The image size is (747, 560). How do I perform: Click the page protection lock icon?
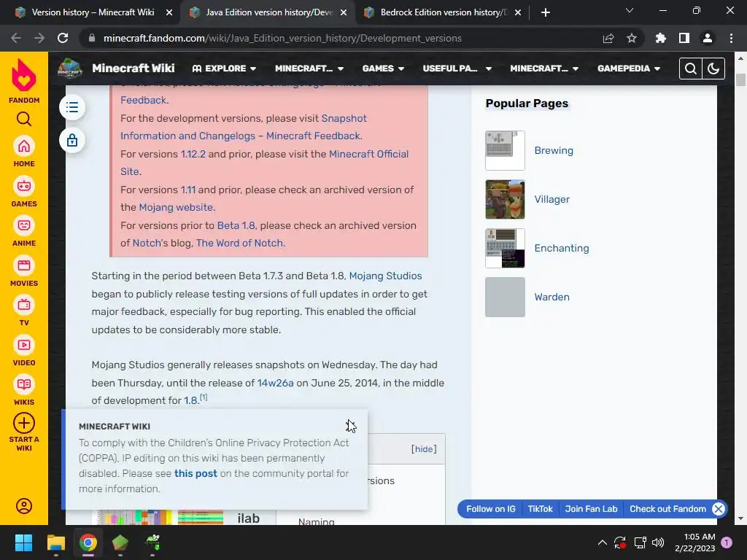(72, 141)
